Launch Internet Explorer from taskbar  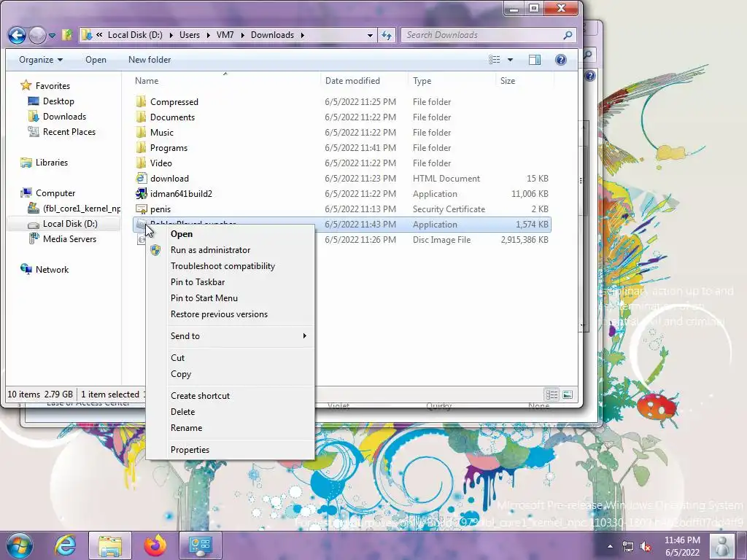coord(65,545)
